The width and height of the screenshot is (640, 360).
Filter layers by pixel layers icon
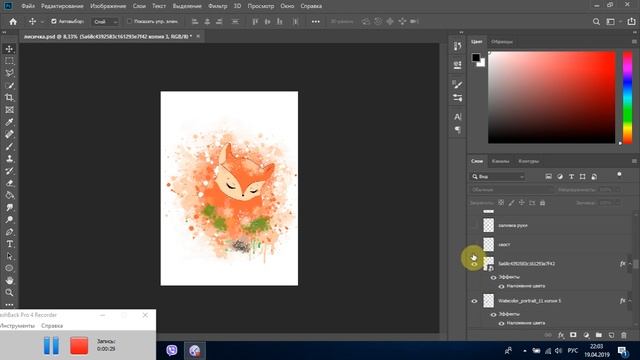coord(549,176)
